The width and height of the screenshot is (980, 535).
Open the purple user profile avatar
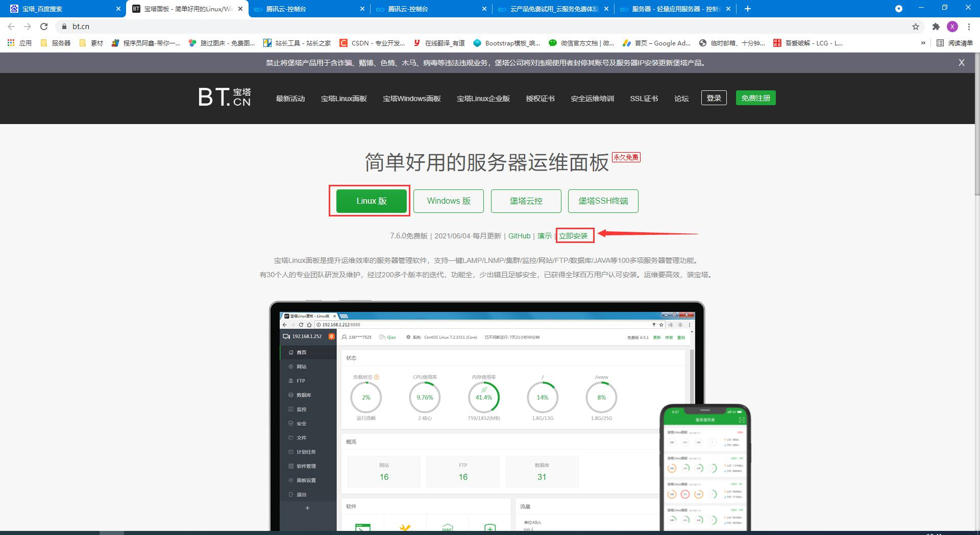(952, 27)
